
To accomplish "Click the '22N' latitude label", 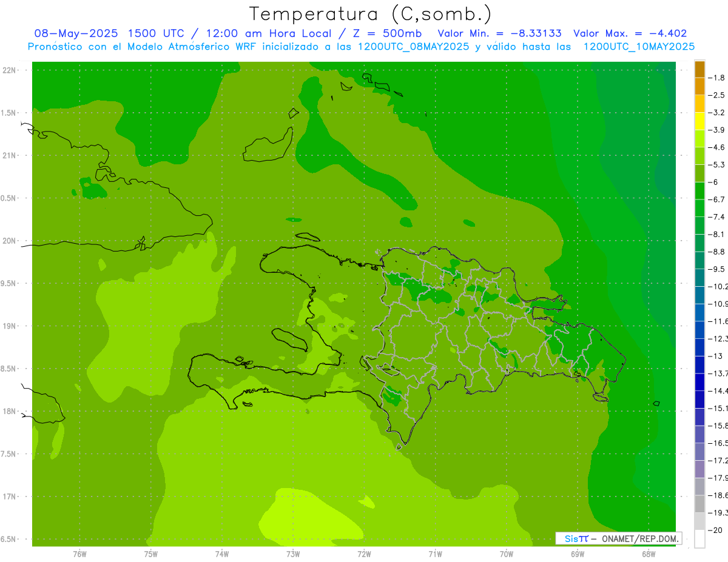I will pos(10,70).
